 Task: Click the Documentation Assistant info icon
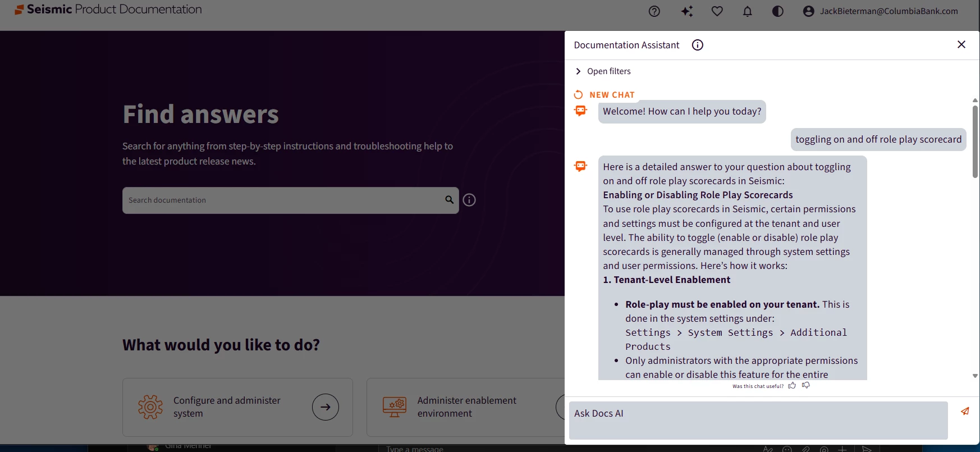pos(698,45)
